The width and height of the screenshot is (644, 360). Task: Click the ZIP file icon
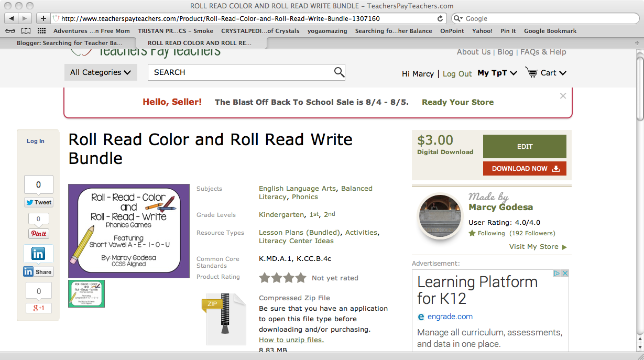pos(223,319)
